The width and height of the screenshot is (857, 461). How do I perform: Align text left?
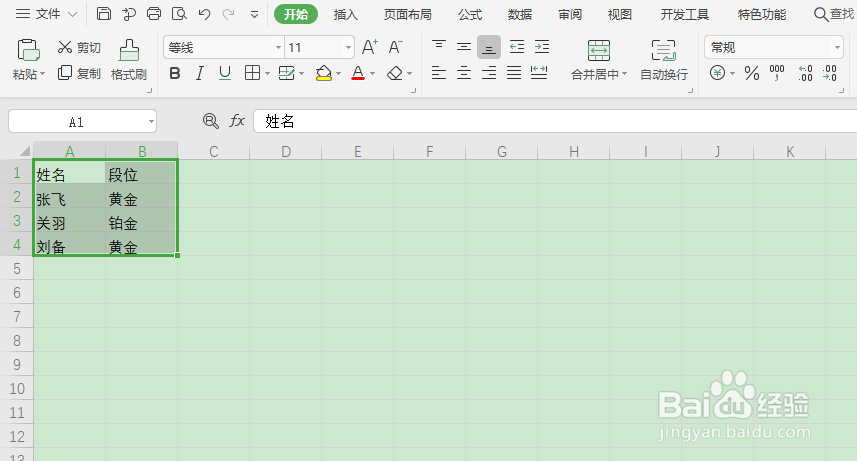(439, 72)
